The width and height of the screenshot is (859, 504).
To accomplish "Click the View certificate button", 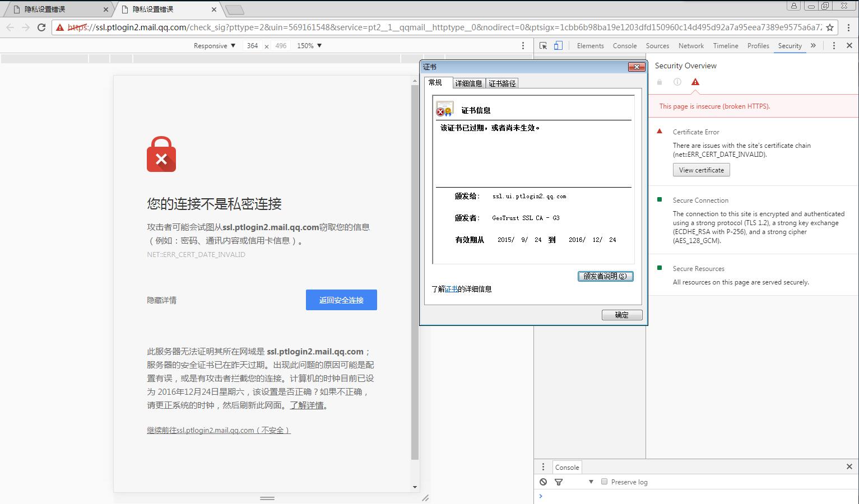I will coord(701,170).
